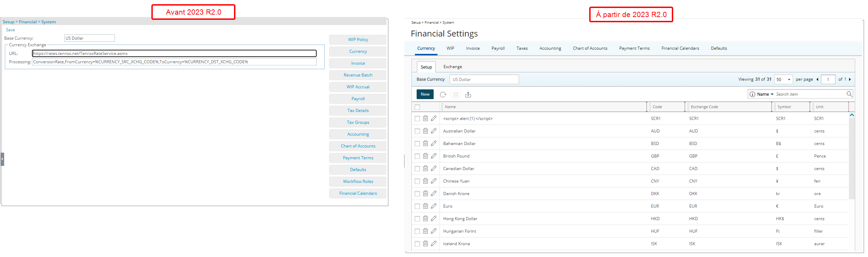Click the Save link in the old layout
Screen dimensions: 868x257
pos(10,30)
